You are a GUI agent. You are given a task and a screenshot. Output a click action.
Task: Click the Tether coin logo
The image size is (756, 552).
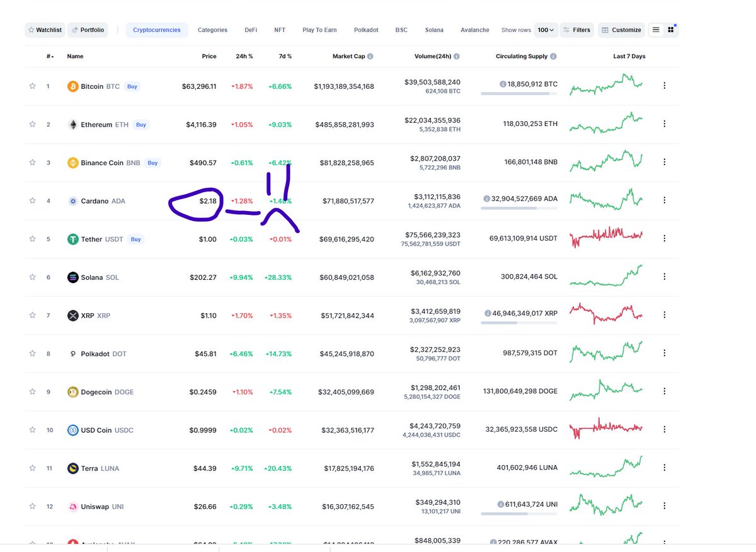pos(73,239)
